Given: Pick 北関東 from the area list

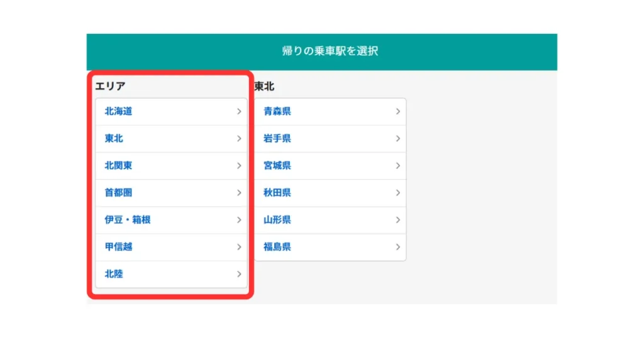Looking at the screenshot, I should [118, 166].
